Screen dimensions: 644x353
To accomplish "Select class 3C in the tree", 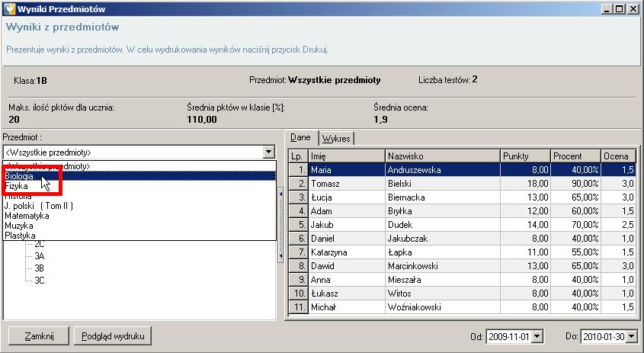I will pyautogui.click(x=40, y=281).
